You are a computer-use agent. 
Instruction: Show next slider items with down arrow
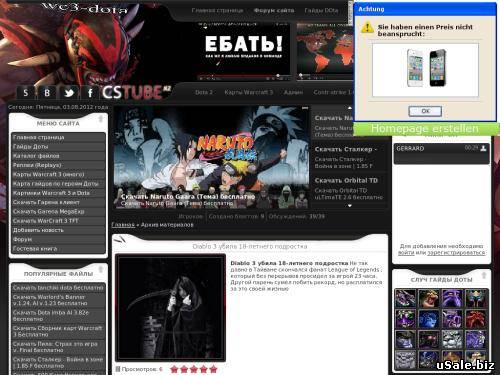pyautogui.click(x=350, y=206)
